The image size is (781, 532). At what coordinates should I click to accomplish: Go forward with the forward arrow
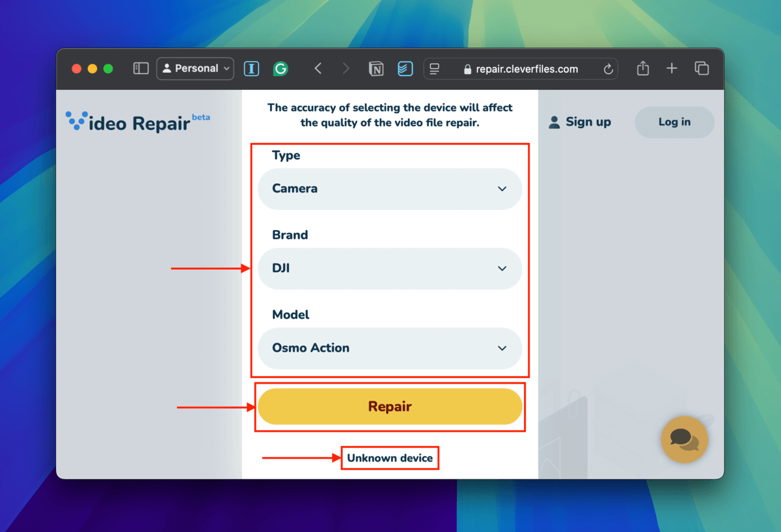pos(346,68)
